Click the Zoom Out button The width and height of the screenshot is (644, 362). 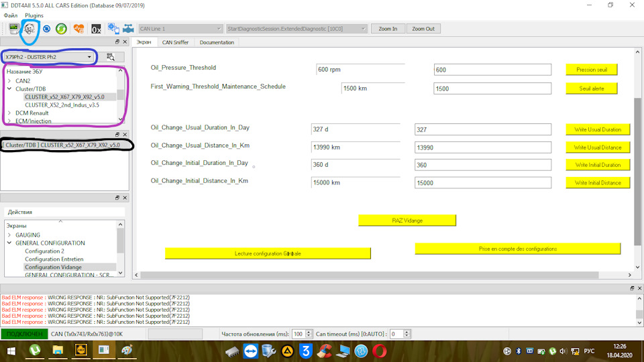click(x=423, y=29)
